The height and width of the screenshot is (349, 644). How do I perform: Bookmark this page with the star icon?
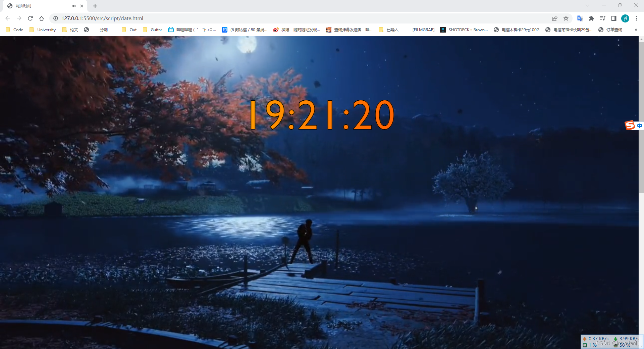tap(566, 18)
